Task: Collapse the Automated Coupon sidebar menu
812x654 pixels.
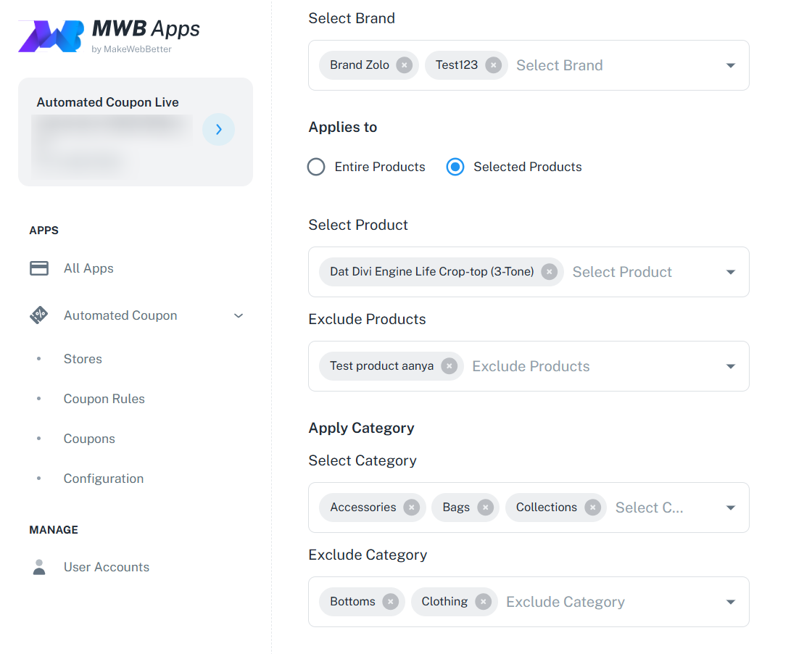Action: coord(238,315)
